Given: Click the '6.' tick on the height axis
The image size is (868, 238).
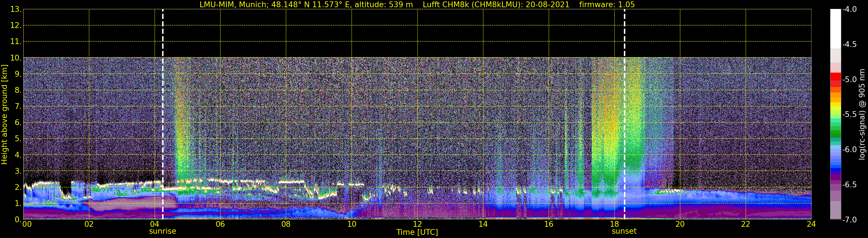Looking at the screenshot, I should click(18, 123).
